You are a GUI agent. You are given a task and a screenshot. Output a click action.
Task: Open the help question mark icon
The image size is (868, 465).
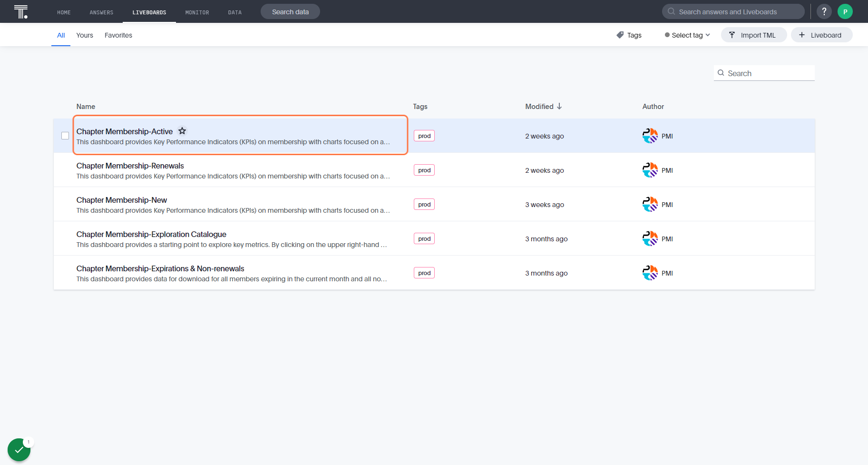click(824, 11)
